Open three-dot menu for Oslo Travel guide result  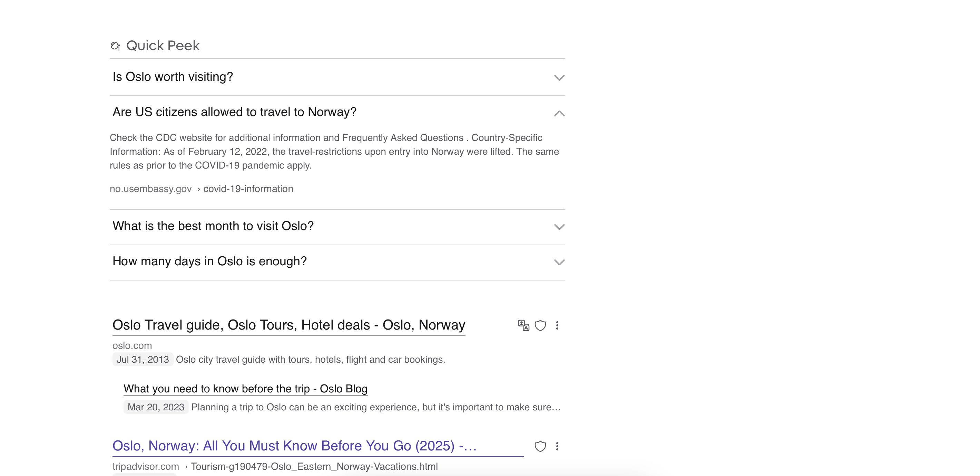pyautogui.click(x=557, y=326)
